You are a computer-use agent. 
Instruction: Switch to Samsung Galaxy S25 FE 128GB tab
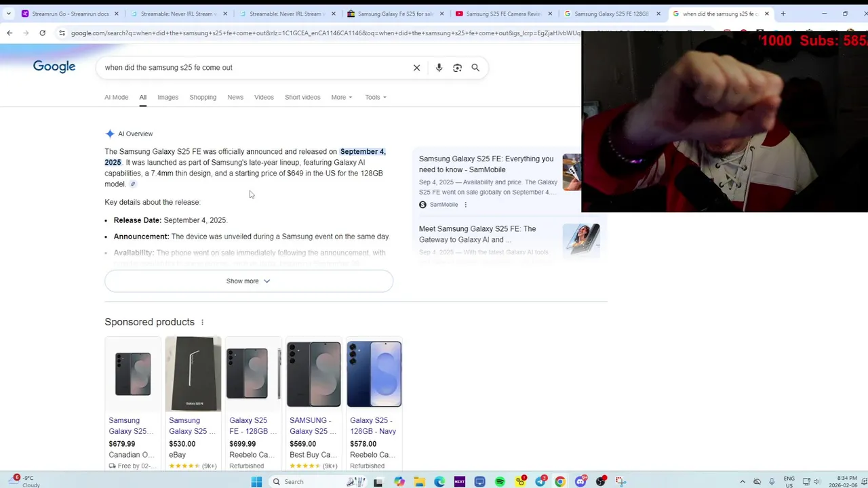pos(612,14)
